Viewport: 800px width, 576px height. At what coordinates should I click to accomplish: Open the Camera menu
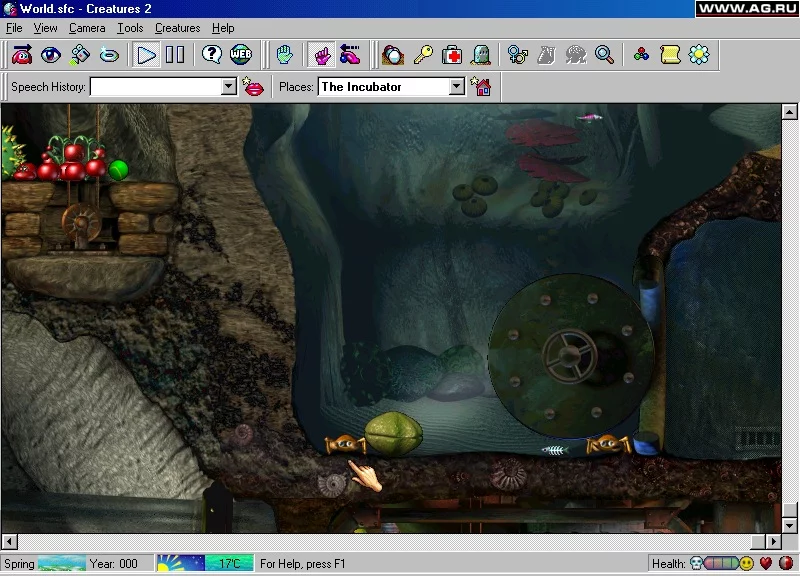(x=87, y=28)
